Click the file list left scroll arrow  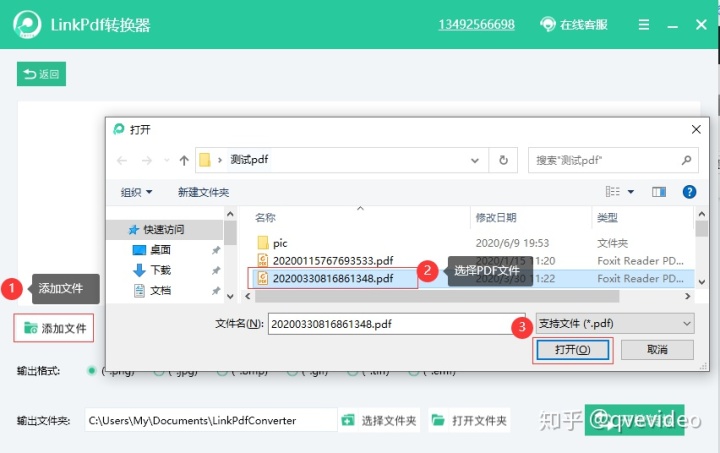[x=248, y=296]
